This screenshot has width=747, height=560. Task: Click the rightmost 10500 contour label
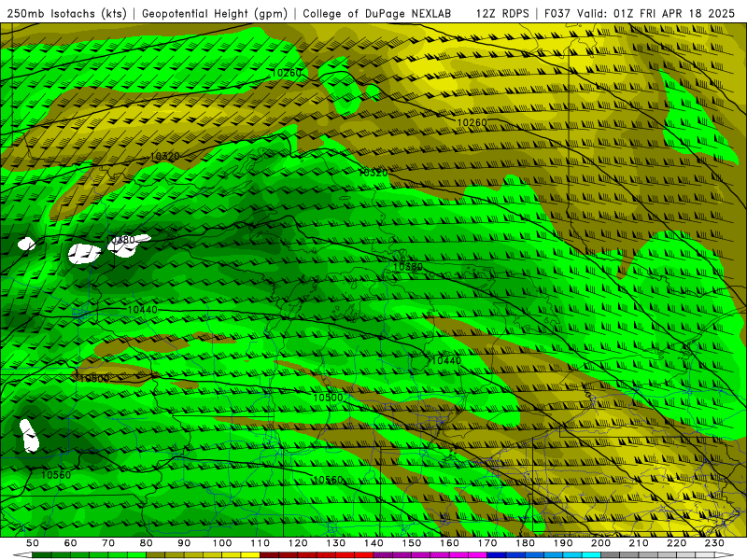(x=328, y=398)
